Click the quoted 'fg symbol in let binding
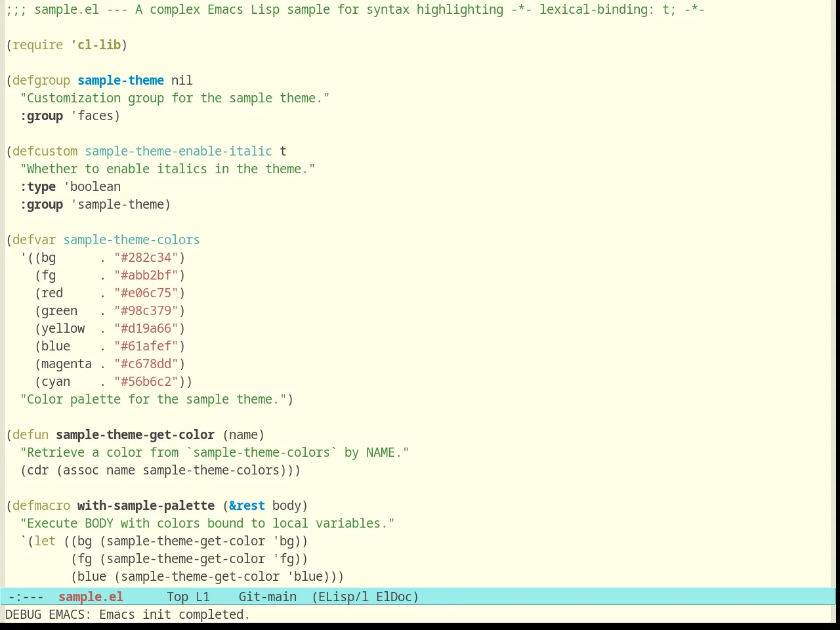 [x=283, y=558]
